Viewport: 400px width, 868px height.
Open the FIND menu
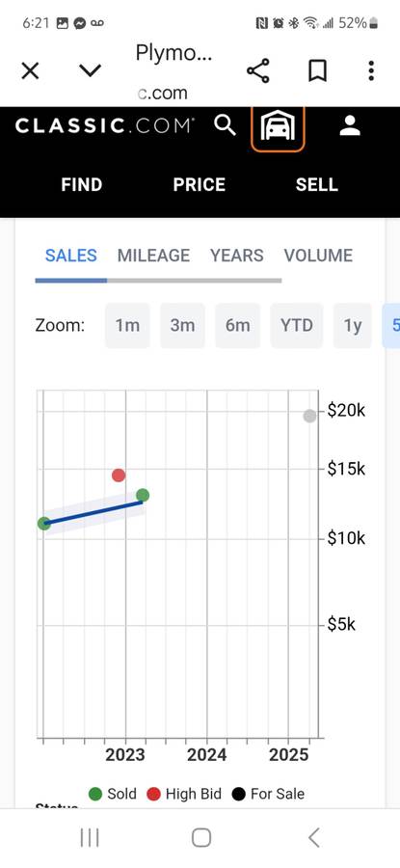[x=82, y=184]
